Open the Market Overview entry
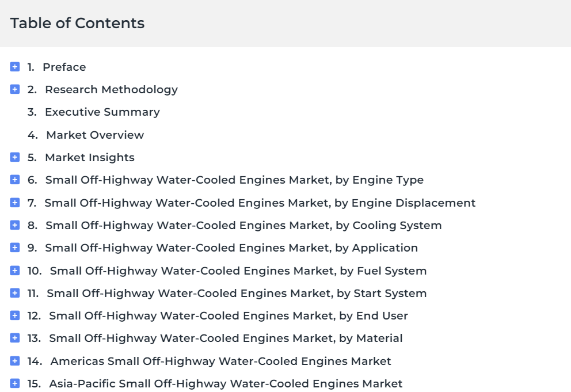Screen dimensions: 571x392 coord(95,135)
